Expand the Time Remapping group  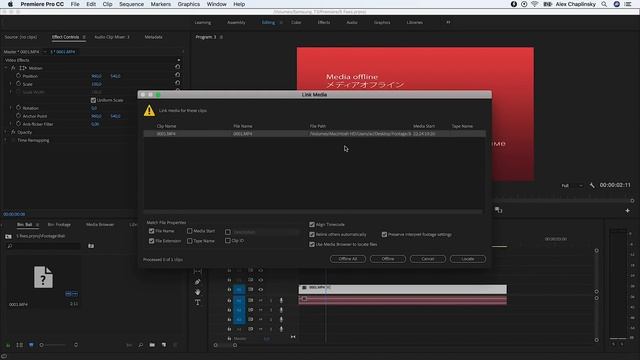tap(6, 140)
